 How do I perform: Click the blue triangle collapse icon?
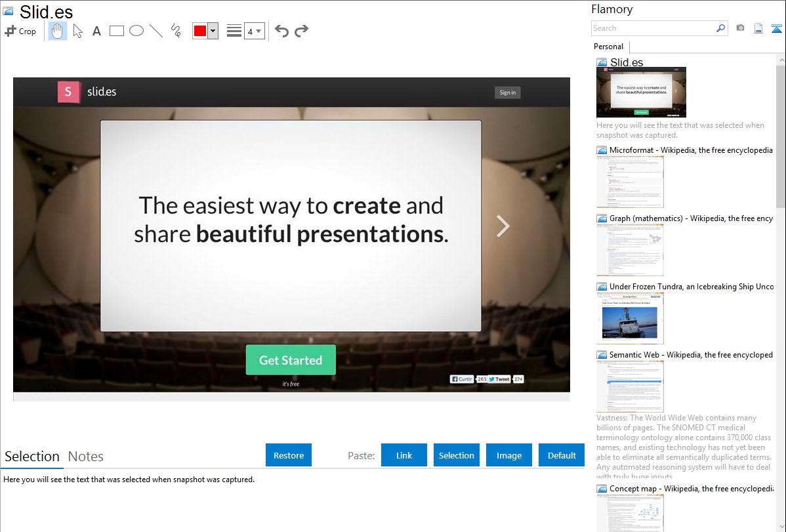coord(776,28)
